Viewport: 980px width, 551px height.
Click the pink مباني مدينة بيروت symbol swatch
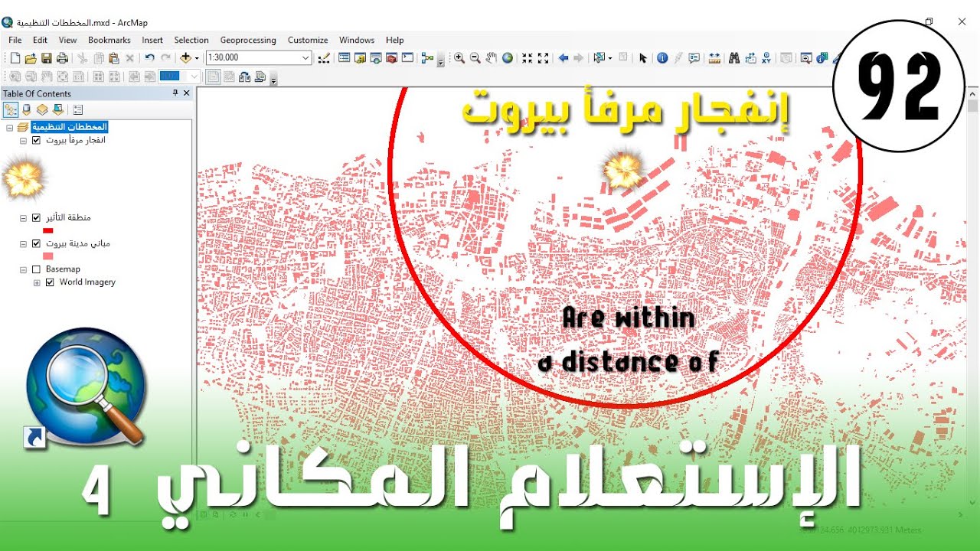point(48,256)
